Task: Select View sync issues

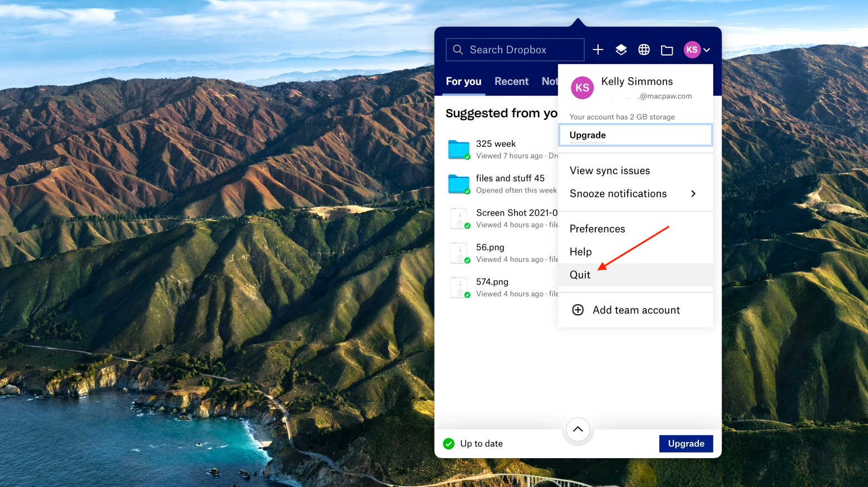Action: [x=610, y=171]
